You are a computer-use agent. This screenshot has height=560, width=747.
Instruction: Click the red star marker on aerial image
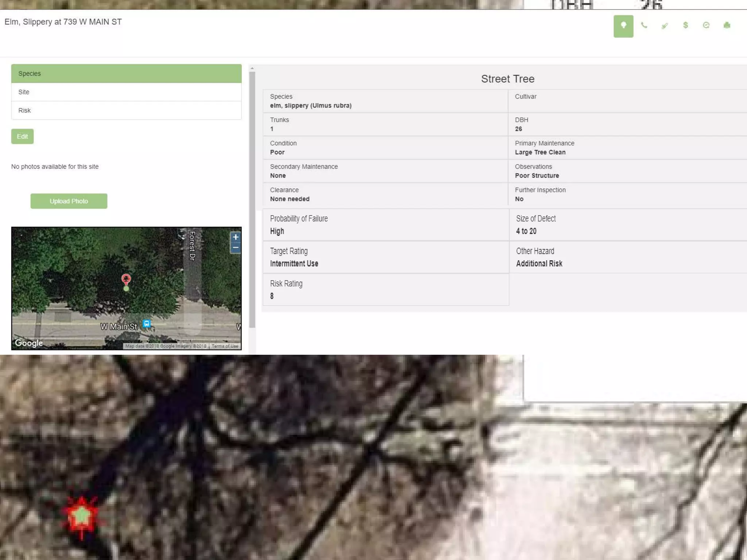point(82,516)
